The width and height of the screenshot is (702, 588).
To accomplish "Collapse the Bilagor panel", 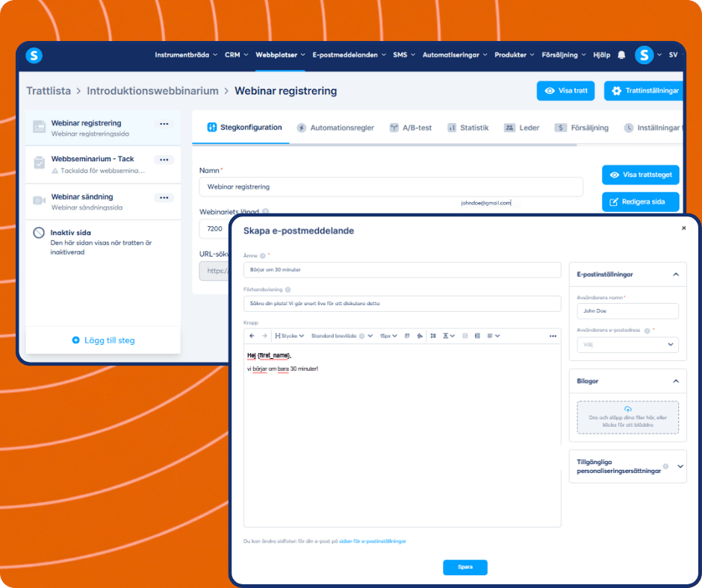I will click(x=676, y=381).
